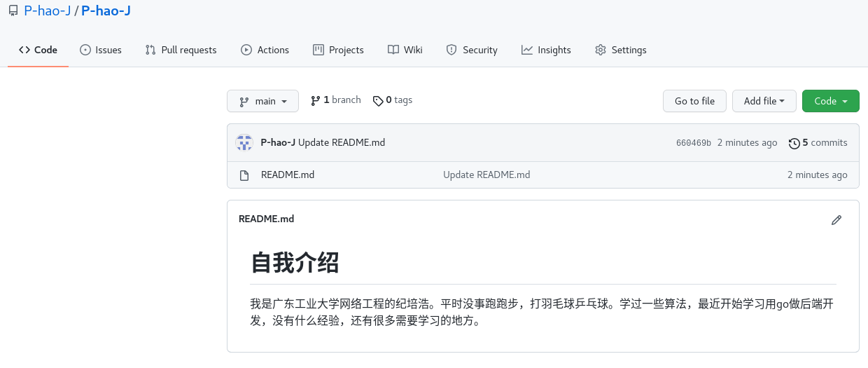Image resolution: width=868 pixels, height=368 pixels.
Task: Open the Pull requests tab
Action: click(181, 50)
